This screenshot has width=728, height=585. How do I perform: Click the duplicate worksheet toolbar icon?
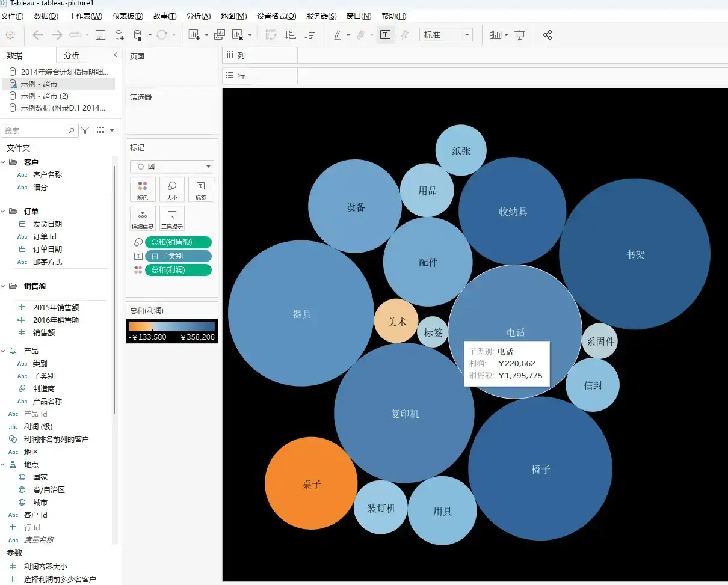coord(220,35)
